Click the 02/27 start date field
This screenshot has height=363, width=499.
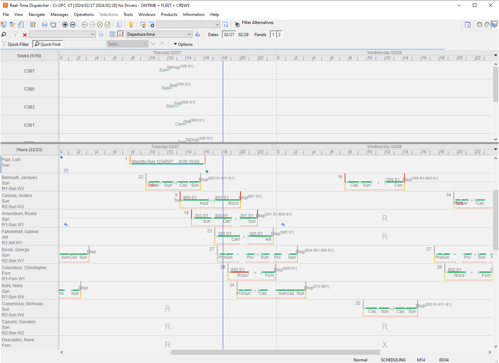pyautogui.click(x=229, y=34)
